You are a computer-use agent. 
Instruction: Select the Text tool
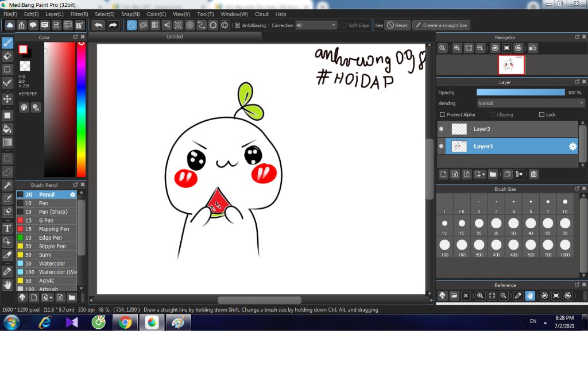coord(7,228)
